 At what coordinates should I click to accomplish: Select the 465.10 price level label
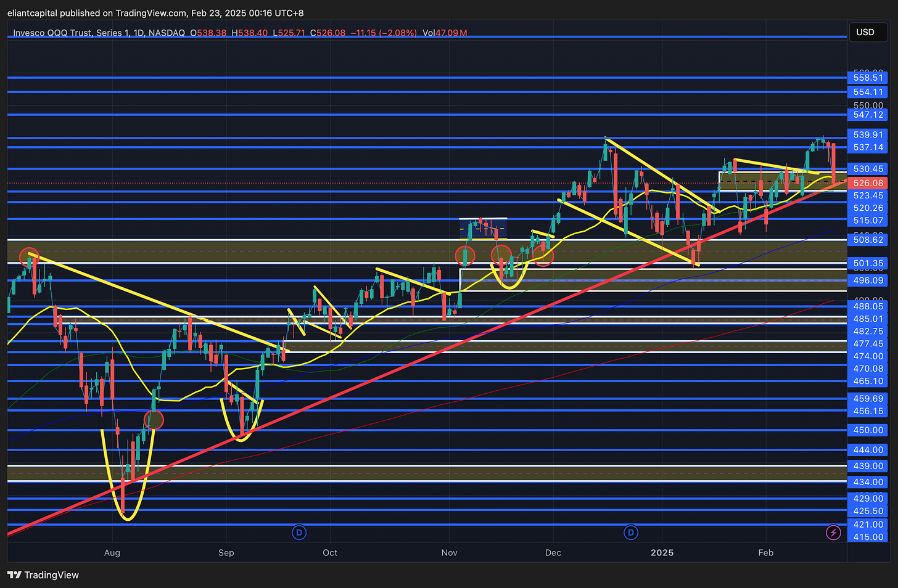point(868,381)
